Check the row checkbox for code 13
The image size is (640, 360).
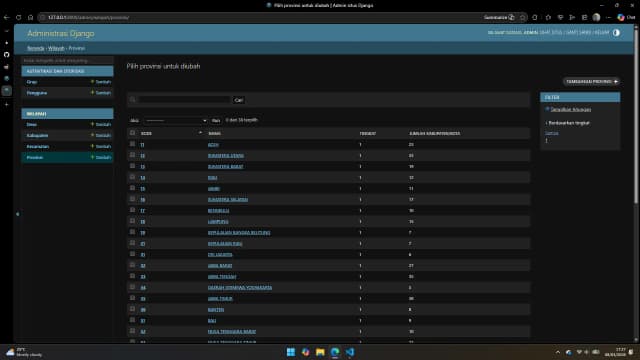click(132, 166)
